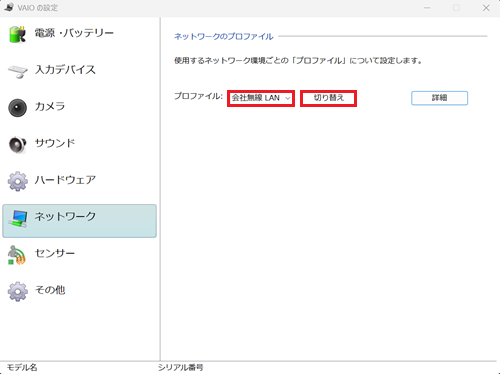500x374 pixels.
Task: Click the camera lens icon
Action: point(17,108)
